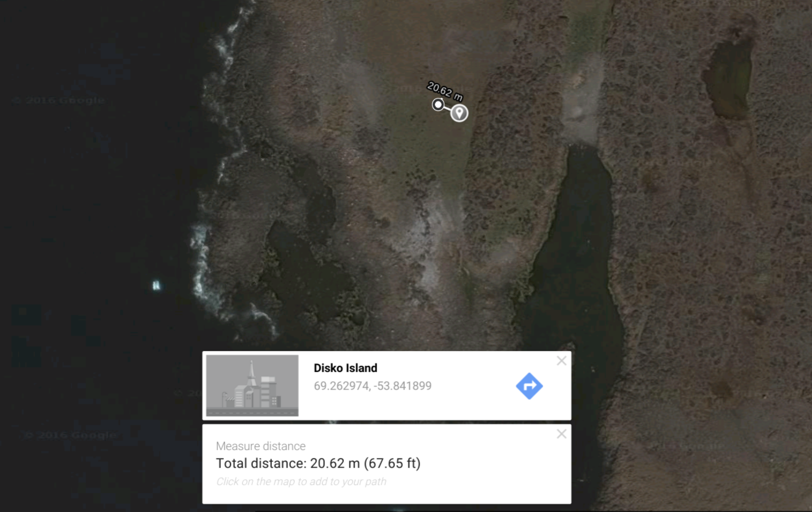The height and width of the screenshot is (512, 812).
Task: Click the lower-left © 2016 Google watermark
Action: (70, 435)
